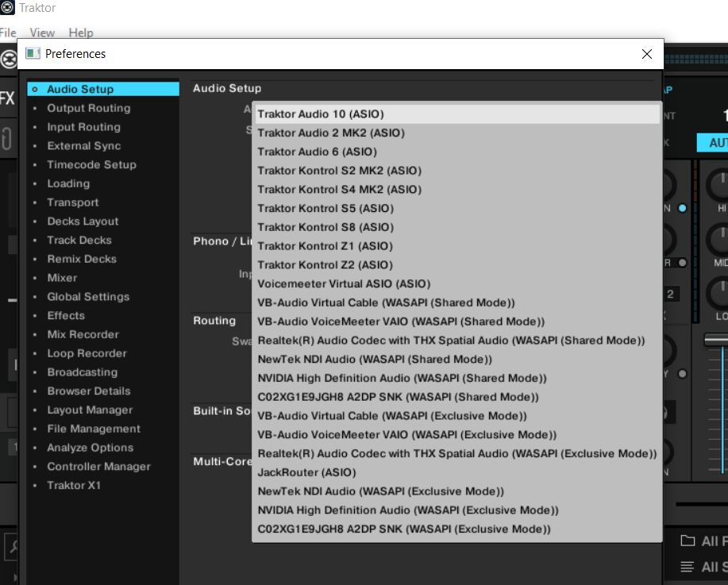The width and height of the screenshot is (728, 585).
Task: Open the View menu
Action: click(x=42, y=33)
